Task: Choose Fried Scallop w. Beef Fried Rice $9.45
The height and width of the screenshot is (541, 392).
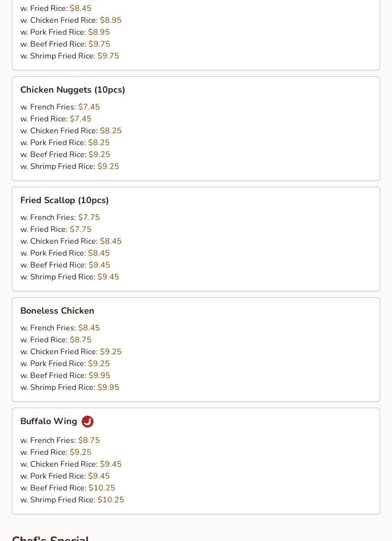Action: click(65, 265)
